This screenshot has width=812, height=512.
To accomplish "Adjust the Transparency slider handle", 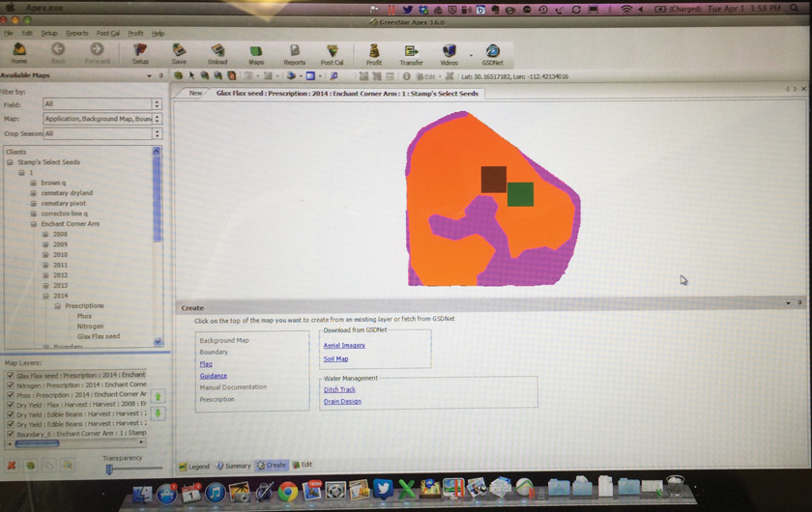I will 109,469.
